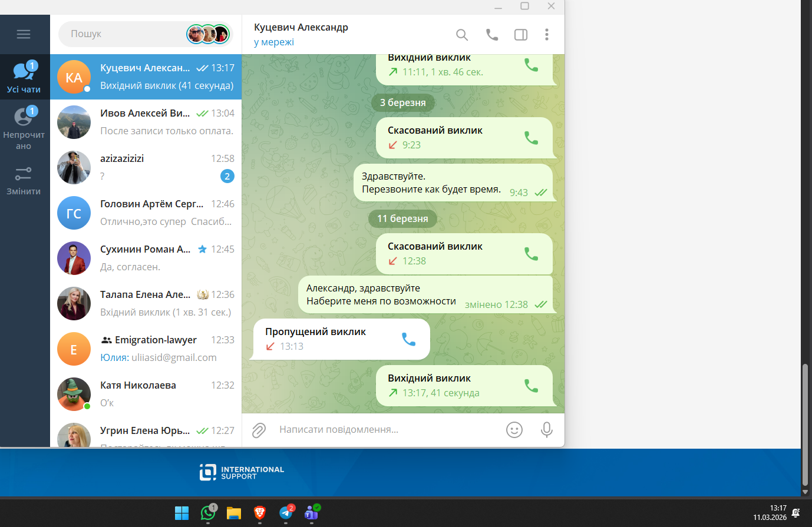Open the emoji picker
This screenshot has height=527, width=812.
(514, 430)
